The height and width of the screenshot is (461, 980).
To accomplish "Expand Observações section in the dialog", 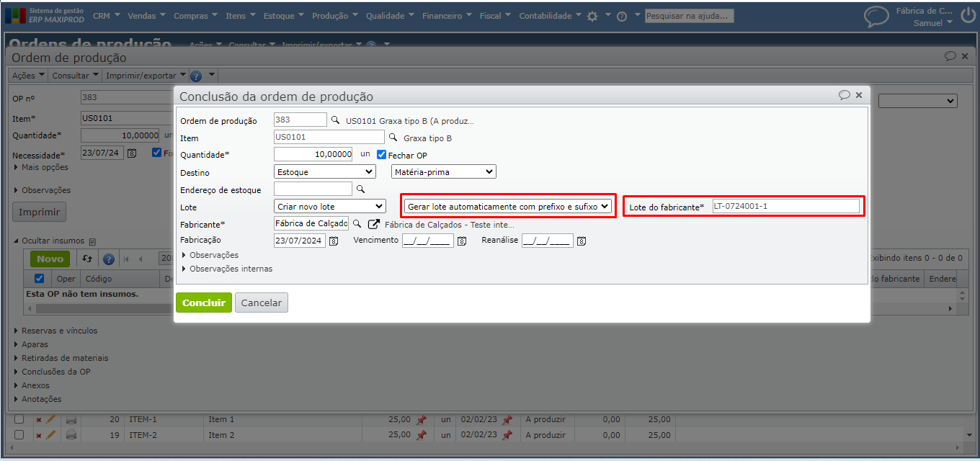I will [x=210, y=255].
